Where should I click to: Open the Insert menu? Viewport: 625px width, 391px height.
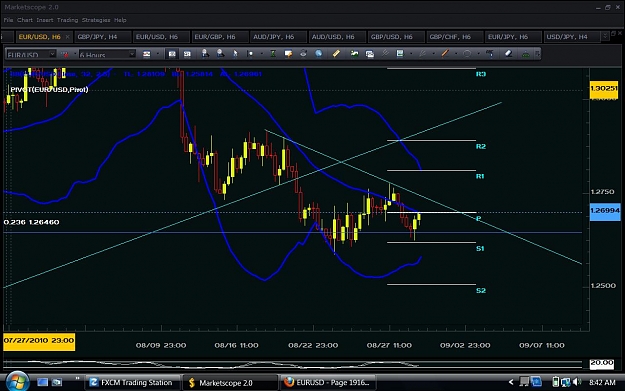tap(45, 20)
